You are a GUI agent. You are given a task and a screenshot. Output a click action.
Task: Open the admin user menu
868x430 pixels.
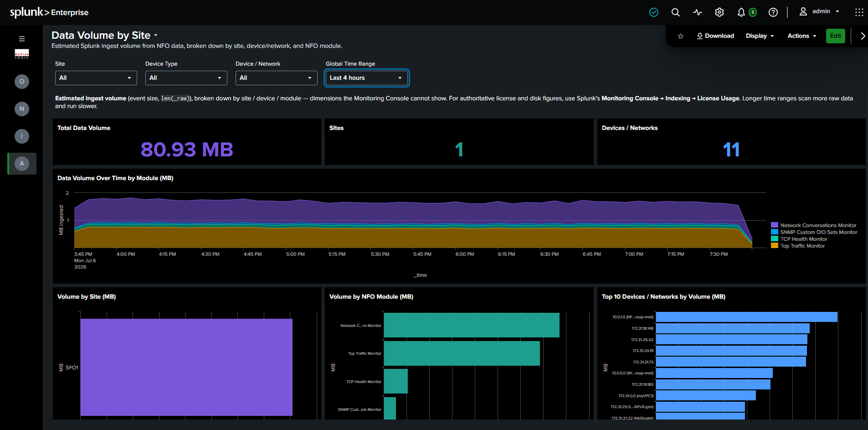click(819, 11)
